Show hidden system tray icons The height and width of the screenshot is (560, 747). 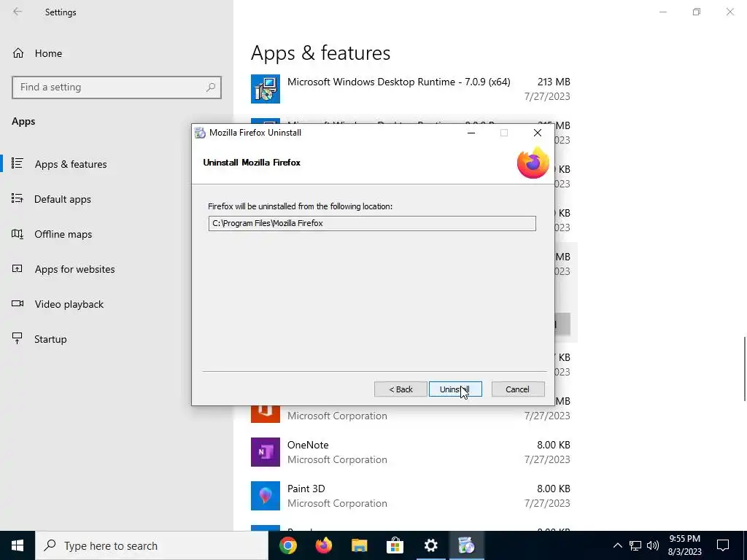[617, 545]
